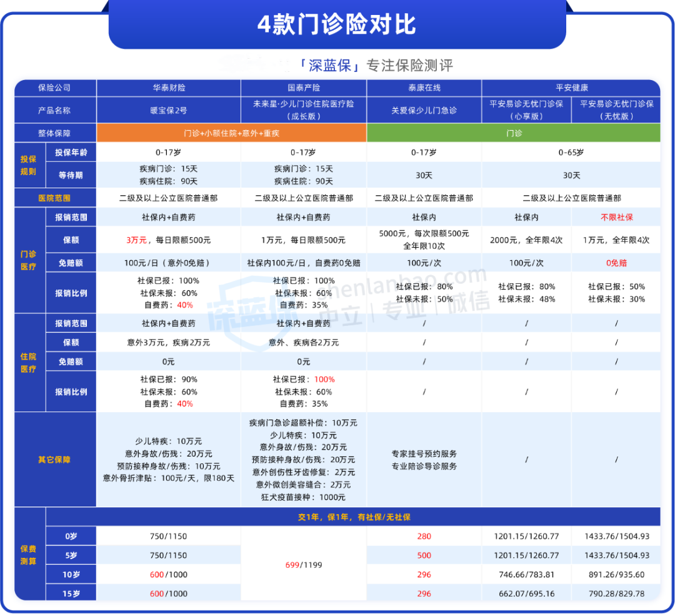The height and width of the screenshot is (616, 675).
Task: Click "专业陪诊导诊服务" line
Action: click(424, 466)
